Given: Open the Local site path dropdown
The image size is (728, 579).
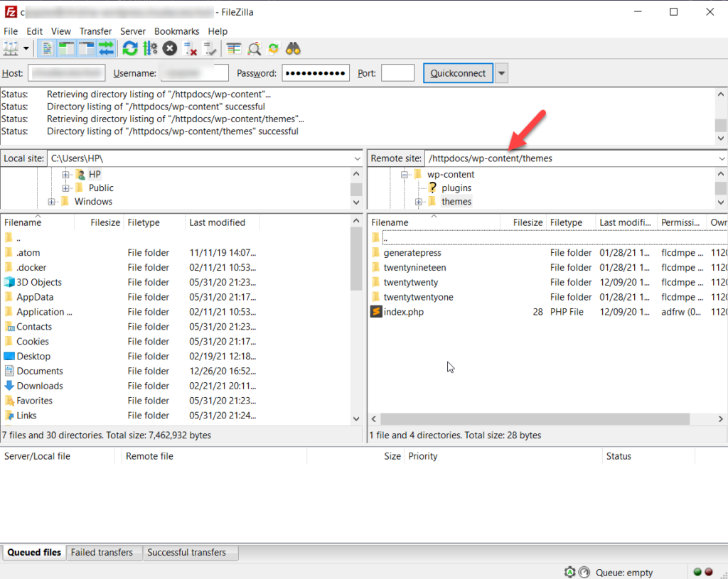Looking at the screenshot, I should [x=357, y=158].
